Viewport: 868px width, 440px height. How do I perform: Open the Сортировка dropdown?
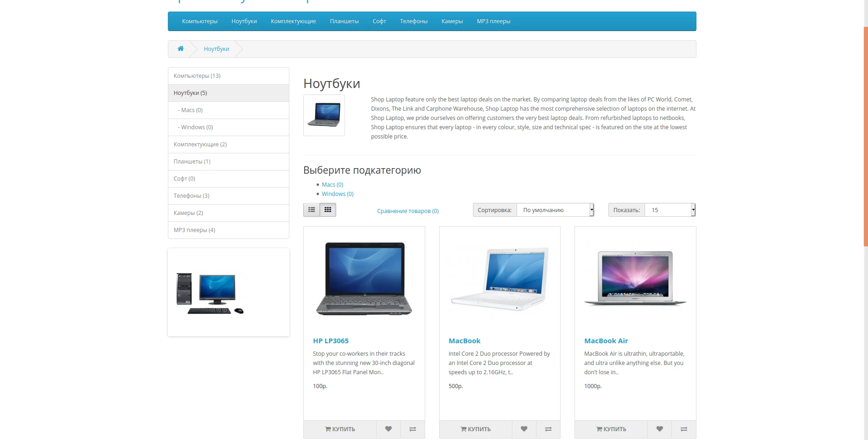coord(555,210)
